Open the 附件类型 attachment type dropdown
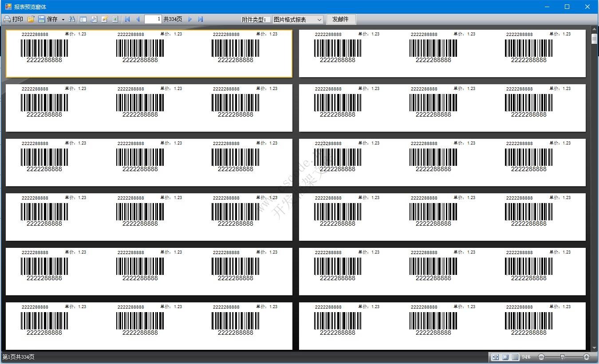Image resolution: width=599 pixels, height=364 pixels. coord(298,20)
